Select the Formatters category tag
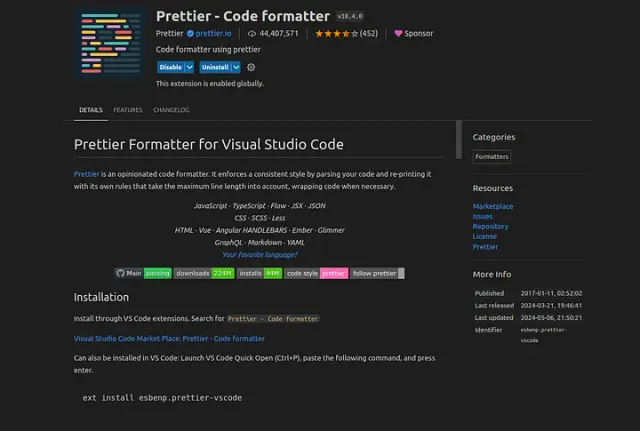Viewport: 640px width, 431px height. (x=492, y=157)
